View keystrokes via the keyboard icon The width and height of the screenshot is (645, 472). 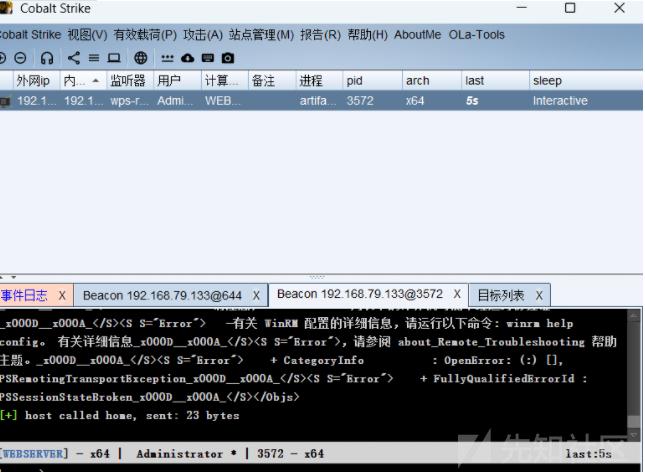coord(208,58)
